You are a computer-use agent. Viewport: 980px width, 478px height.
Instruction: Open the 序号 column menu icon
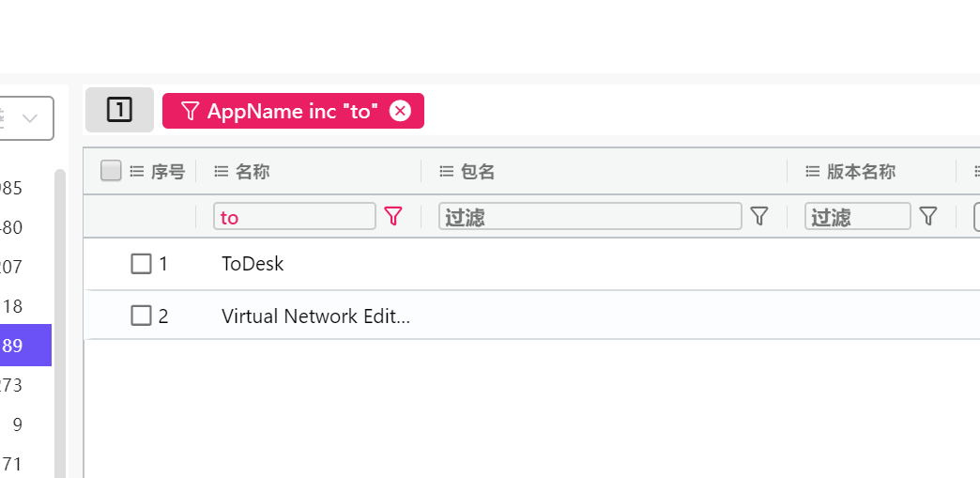136,171
